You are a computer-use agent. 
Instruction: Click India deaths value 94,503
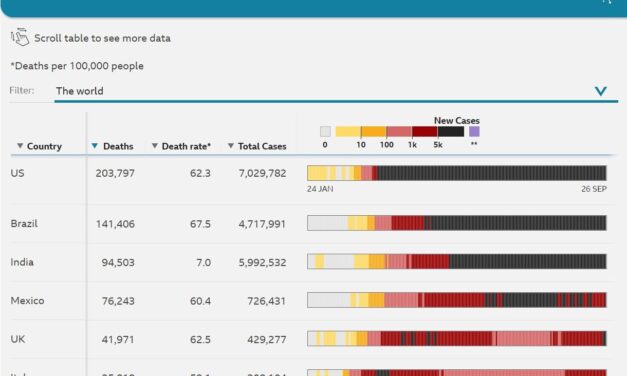point(118,262)
